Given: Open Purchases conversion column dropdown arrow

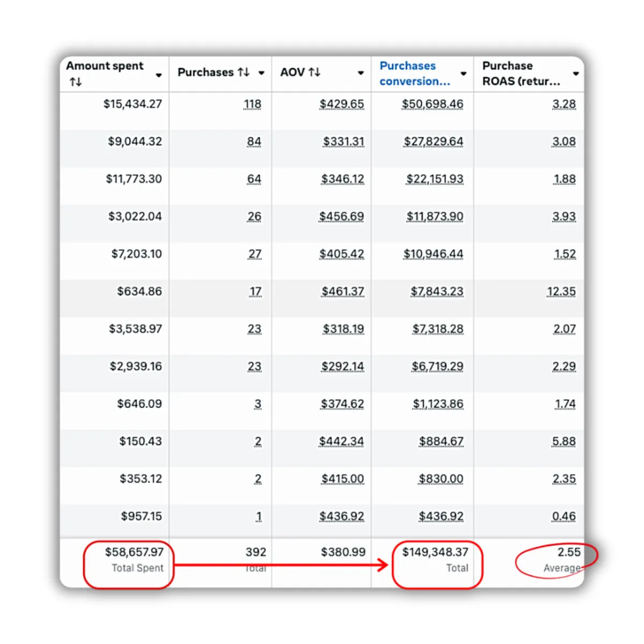Looking at the screenshot, I should pyautogui.click(x=464, y=74).
